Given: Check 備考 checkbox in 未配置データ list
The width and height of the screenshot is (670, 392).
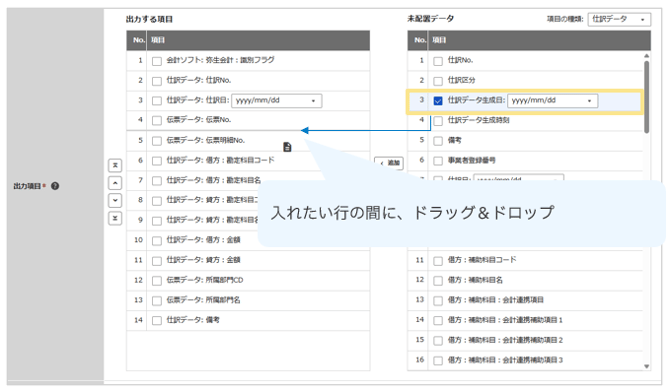Looking at the screenshot, I should [x=438, y=141].
